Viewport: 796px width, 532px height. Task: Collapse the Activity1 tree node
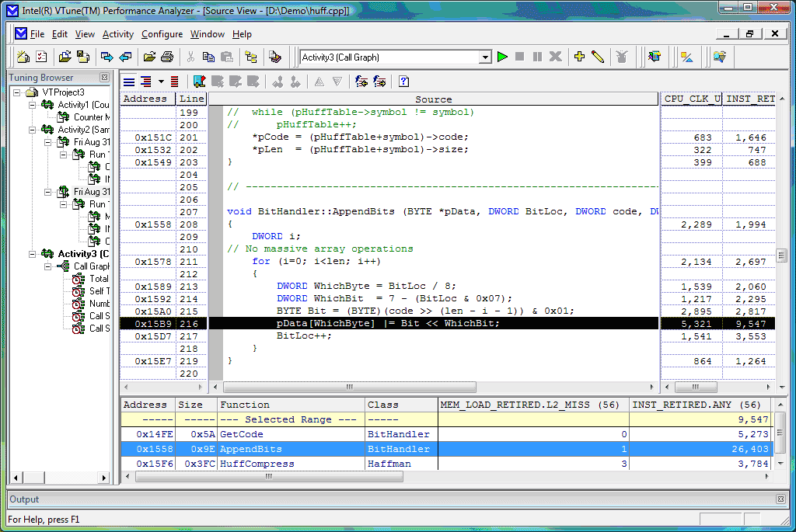pyautogui.click(x=32, y=105)
